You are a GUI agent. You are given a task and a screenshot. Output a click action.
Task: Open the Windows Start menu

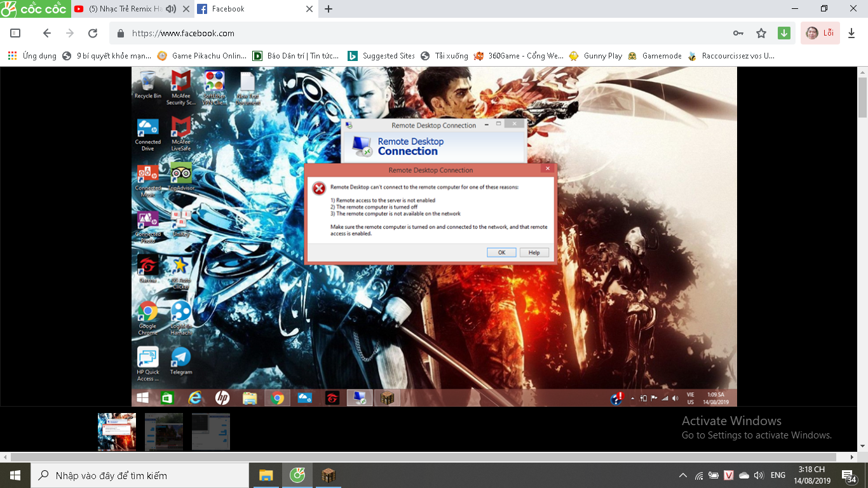tap(15, 475)
